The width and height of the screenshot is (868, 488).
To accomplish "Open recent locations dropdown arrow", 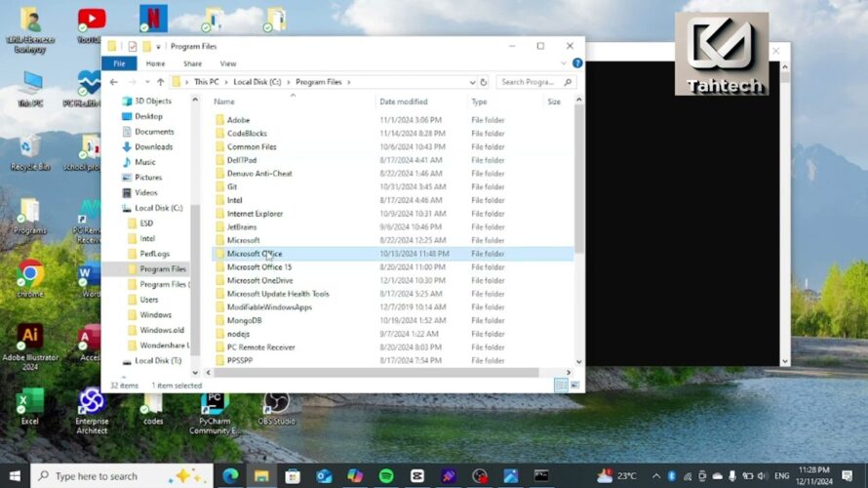I will [147, 82].
